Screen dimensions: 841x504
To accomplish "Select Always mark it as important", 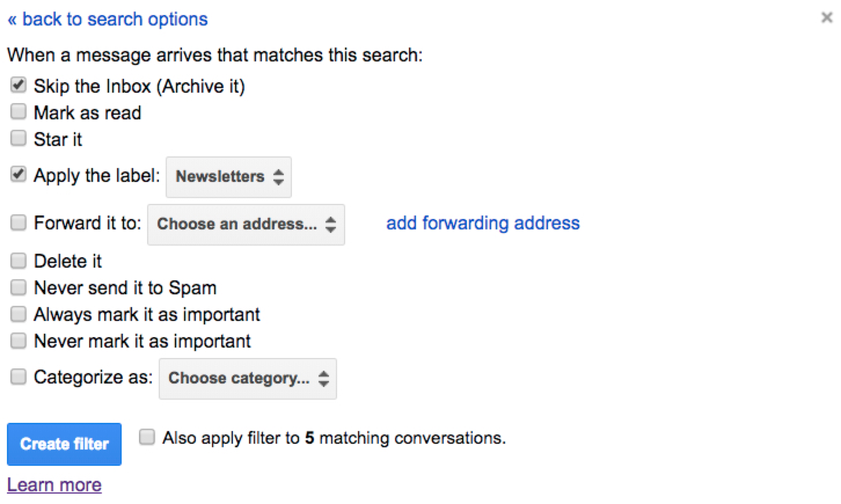I will 19,314.
